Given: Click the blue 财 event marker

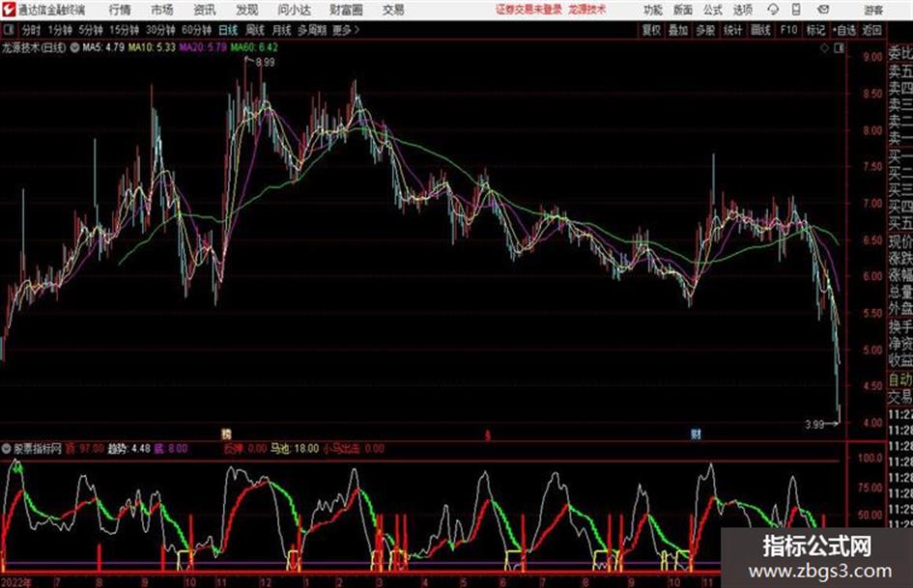Looking at the screenshot, I should (696, 434).
